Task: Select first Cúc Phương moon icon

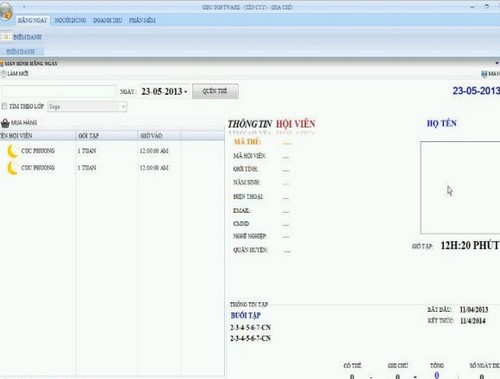Action: coord(13,151)
